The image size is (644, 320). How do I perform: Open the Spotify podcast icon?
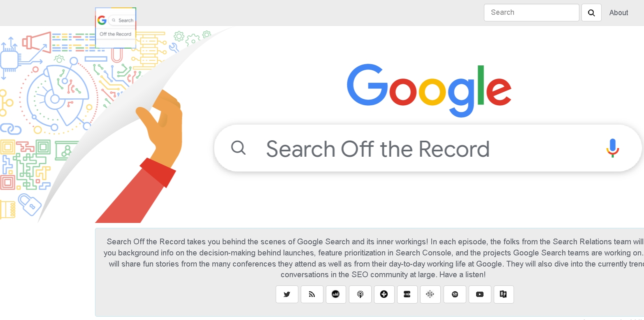coord(454,294)
